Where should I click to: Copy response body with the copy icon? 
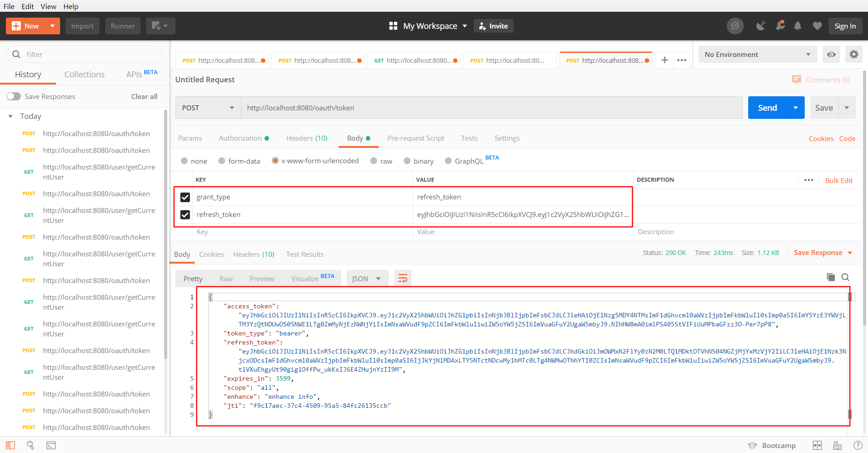(x=830, y=277)
